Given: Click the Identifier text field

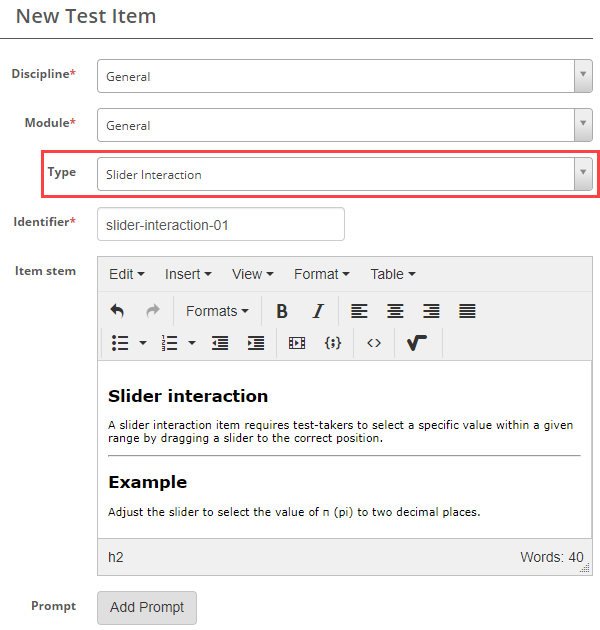Looking at the screenshot, I should [x=221, y=225].
